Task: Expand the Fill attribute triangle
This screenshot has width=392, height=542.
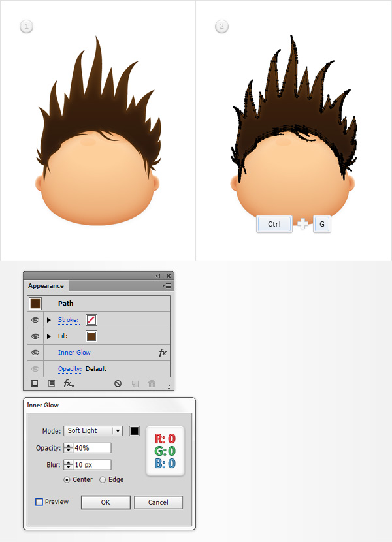Action: pyautogui.click(x=49, y=336)
